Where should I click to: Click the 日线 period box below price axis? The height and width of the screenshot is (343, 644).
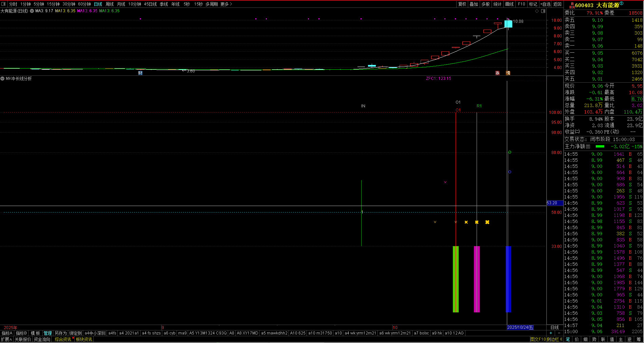click(555, 327)
